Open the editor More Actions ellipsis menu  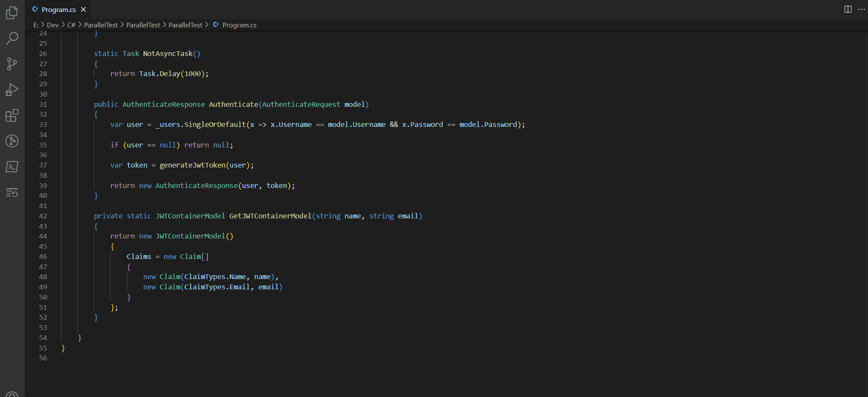[862, 9]
